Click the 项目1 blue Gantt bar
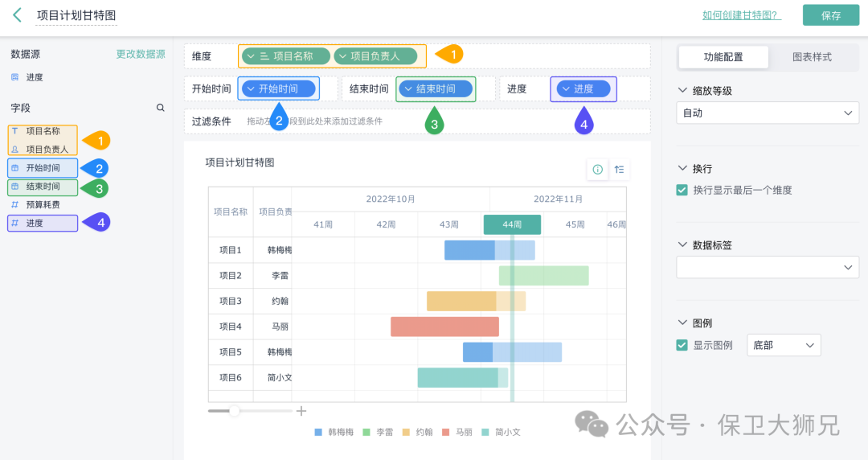Viewport: 868px width, 460px height. point(489,250)
